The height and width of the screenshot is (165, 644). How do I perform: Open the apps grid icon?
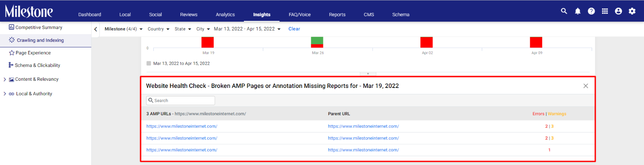tap(605, 11)
